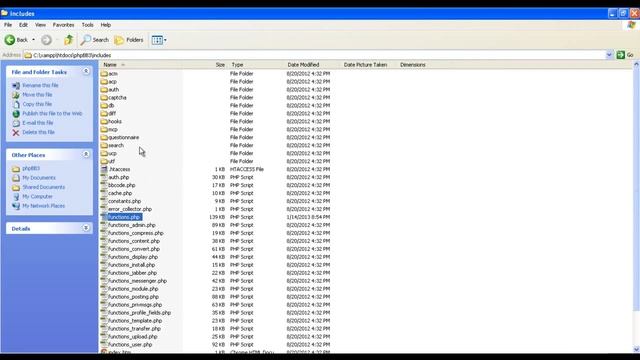Select the search folder icon
The width and height of the screenshot is (640, 360).
coord(104,145)
